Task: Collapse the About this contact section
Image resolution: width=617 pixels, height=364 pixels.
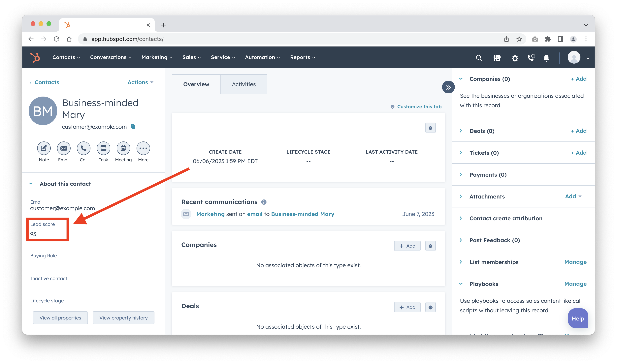Action: (31, 184)
